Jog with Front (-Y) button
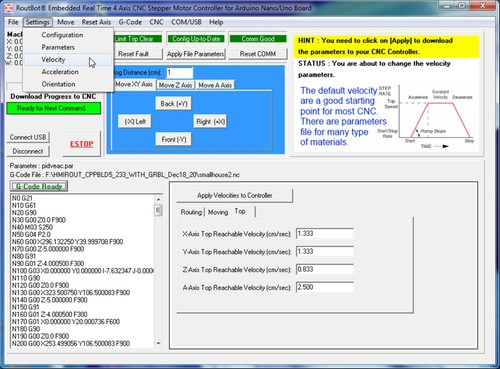Image resolution: width=500 pixels, height=369 pixels. (x=173, y=139)
